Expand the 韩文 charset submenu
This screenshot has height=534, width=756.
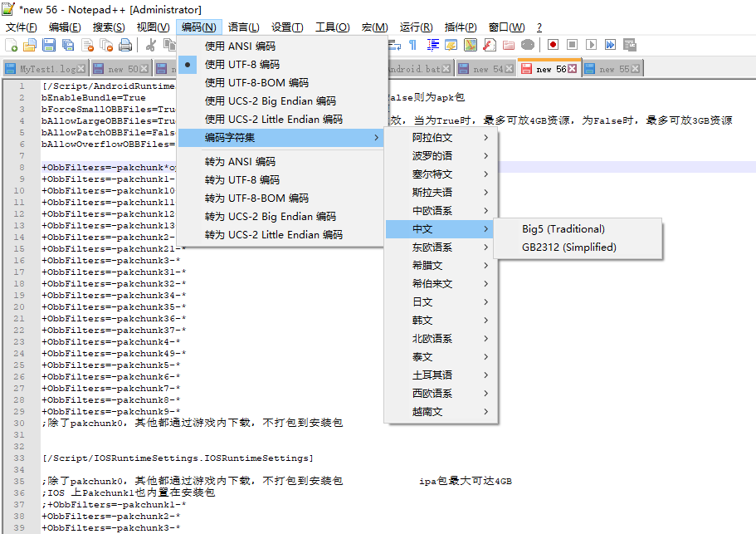click(441, 321)
